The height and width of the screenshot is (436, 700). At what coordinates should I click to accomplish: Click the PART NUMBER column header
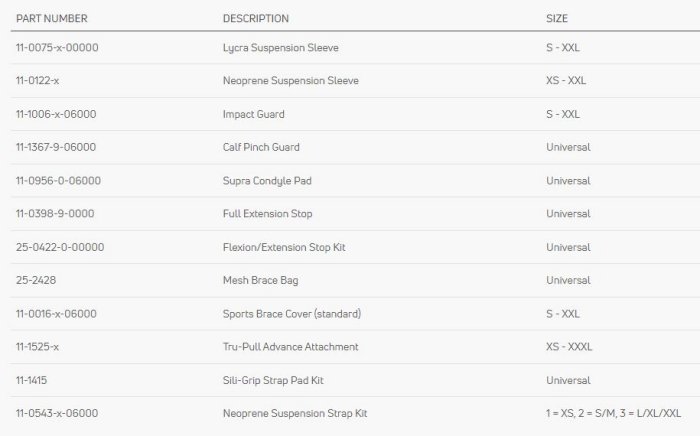point(50,19)
